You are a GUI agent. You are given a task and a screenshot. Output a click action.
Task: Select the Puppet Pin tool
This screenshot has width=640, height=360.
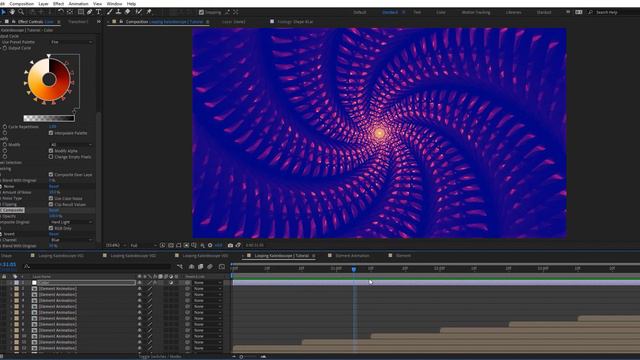(x=149, y=12)
